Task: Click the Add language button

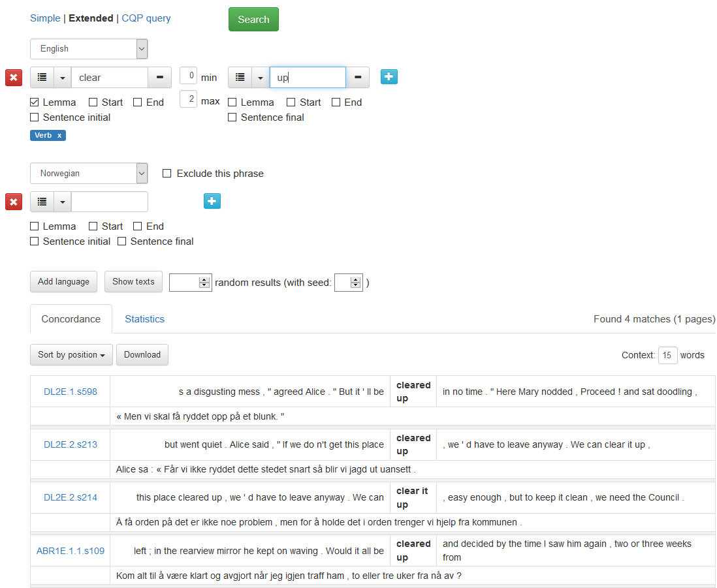Action: pyautogui.click(x=63, y=281)
